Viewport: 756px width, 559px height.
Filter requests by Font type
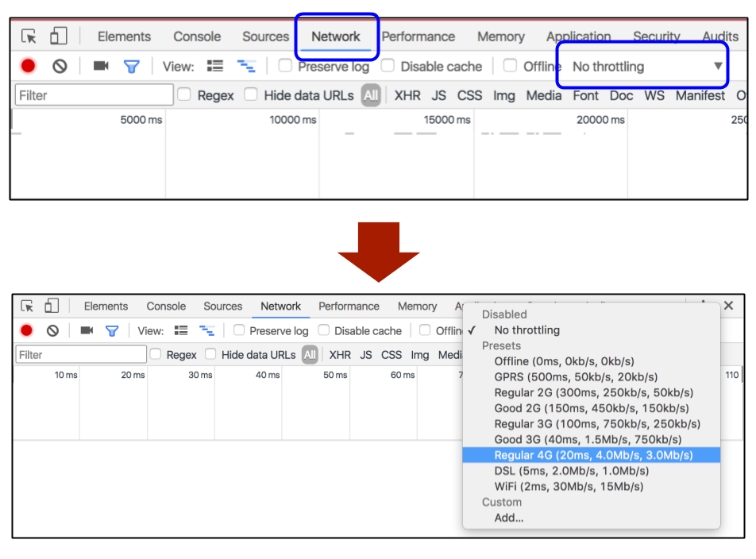point(585,95)
